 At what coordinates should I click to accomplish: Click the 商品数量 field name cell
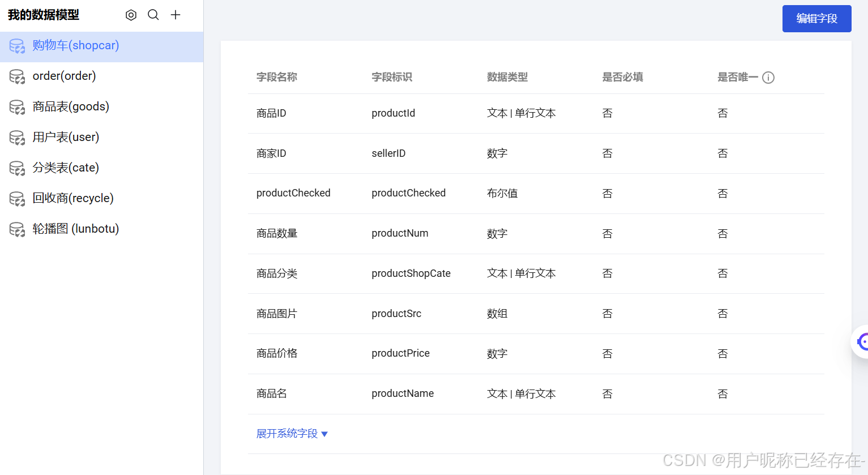click(x=277, y=233)
